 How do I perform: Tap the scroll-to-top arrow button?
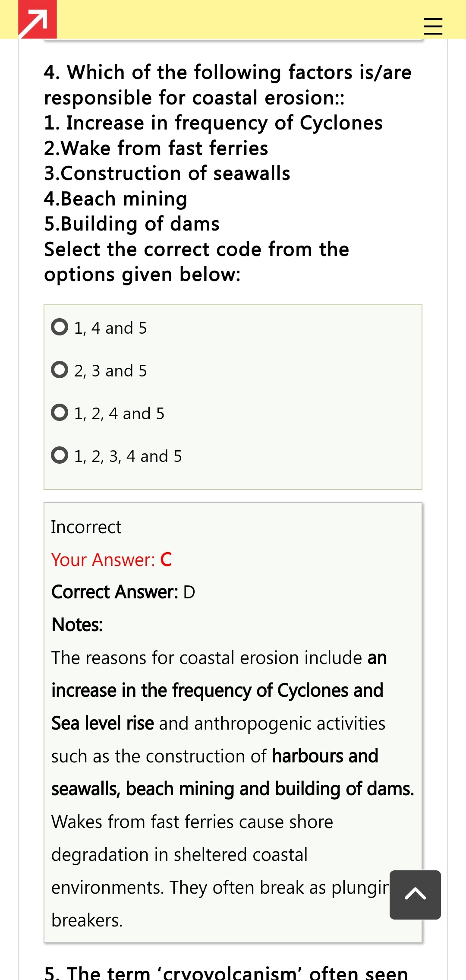tap(415, 895)
